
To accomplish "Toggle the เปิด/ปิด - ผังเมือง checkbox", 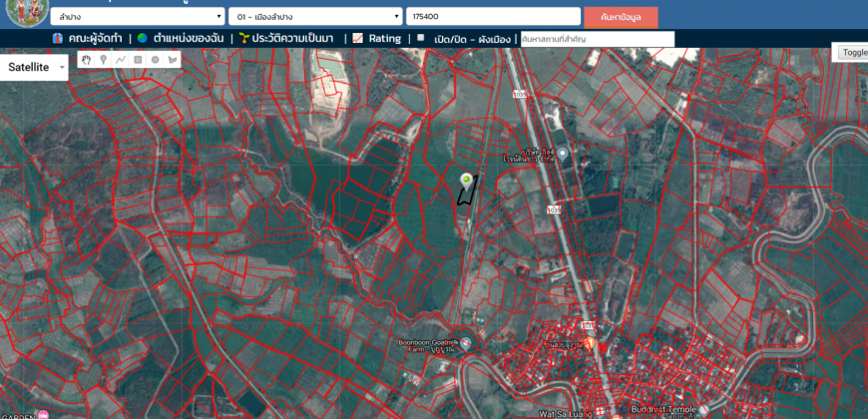I will click(421, 38).
